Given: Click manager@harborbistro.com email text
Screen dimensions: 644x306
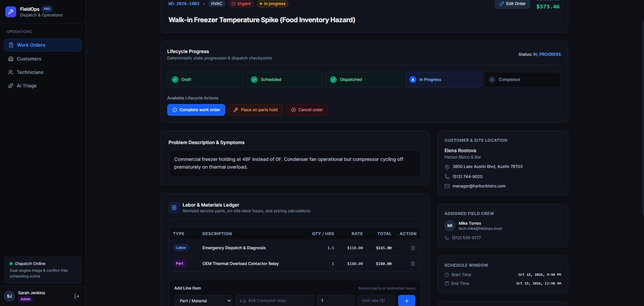Looking at the screenshot, I should tap(479, 186).
